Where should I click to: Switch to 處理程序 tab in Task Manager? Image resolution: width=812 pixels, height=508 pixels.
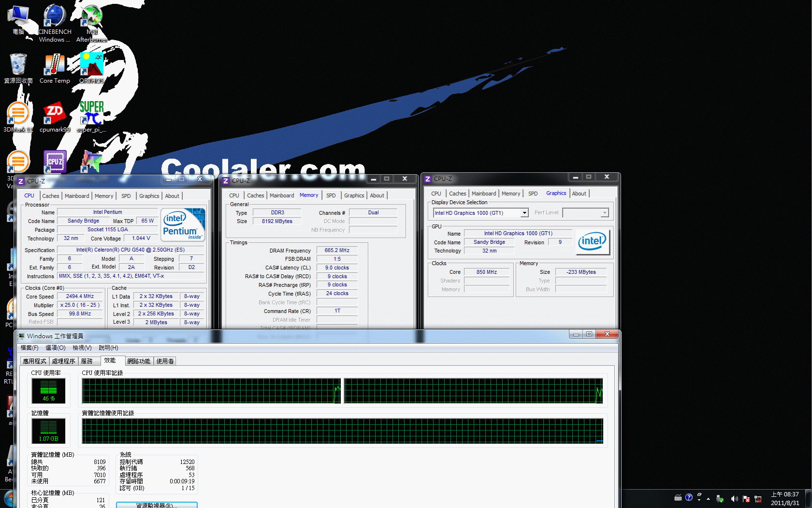click(64, 361)
